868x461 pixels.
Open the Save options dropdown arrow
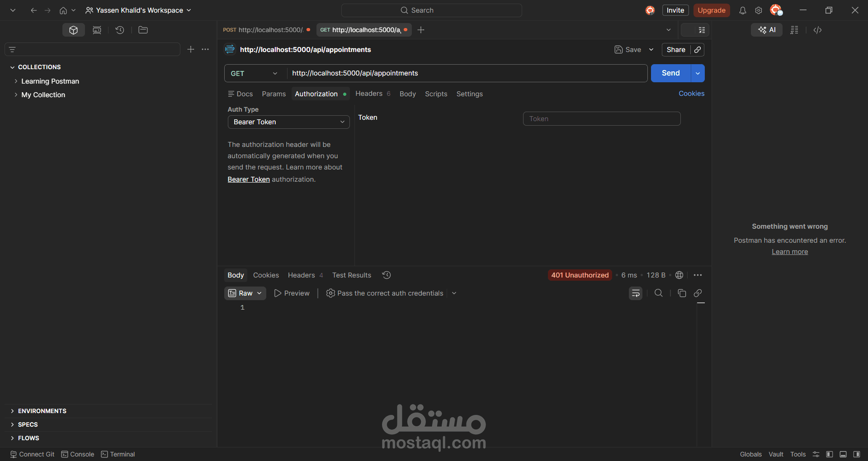(651, 50)
